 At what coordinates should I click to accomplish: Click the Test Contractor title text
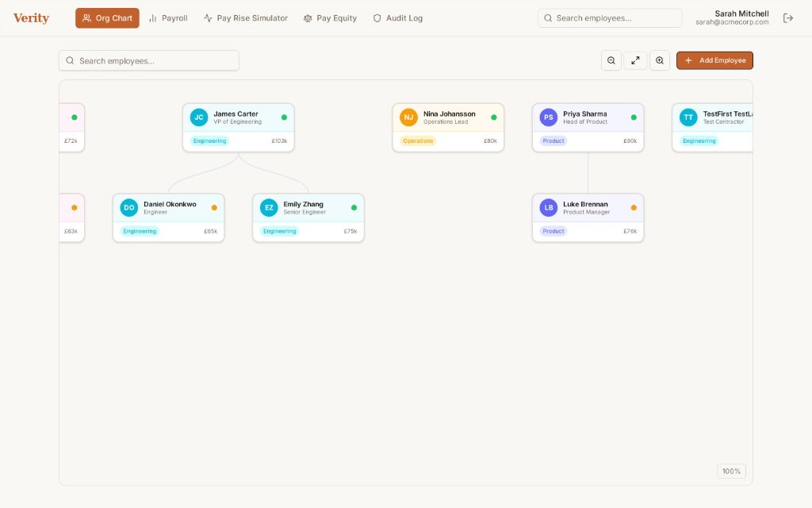[723, 121]
